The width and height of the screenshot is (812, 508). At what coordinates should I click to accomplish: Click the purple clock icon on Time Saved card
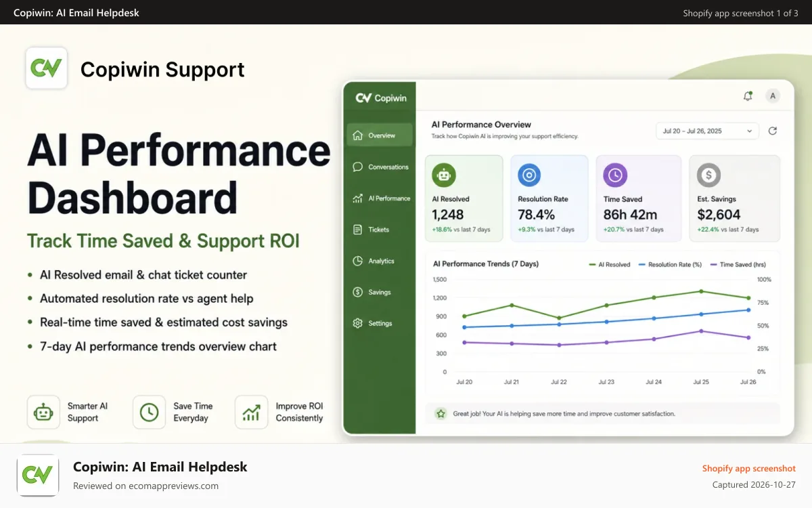click(x=615, y=175)
